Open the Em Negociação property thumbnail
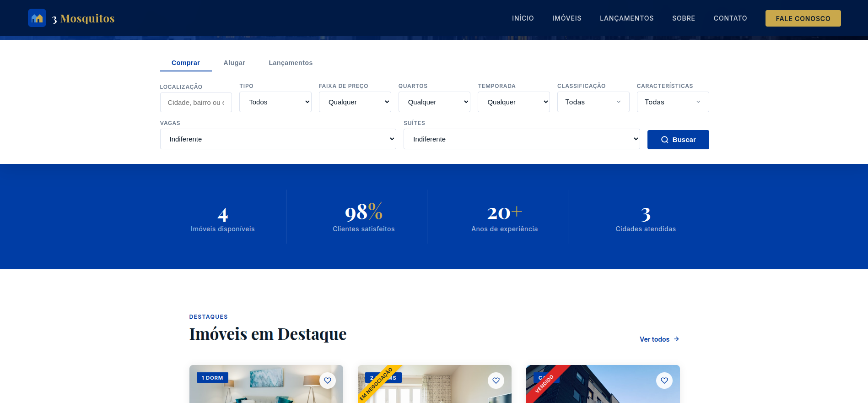This screenshot has width=868, height=403. (x=435, y=384)
